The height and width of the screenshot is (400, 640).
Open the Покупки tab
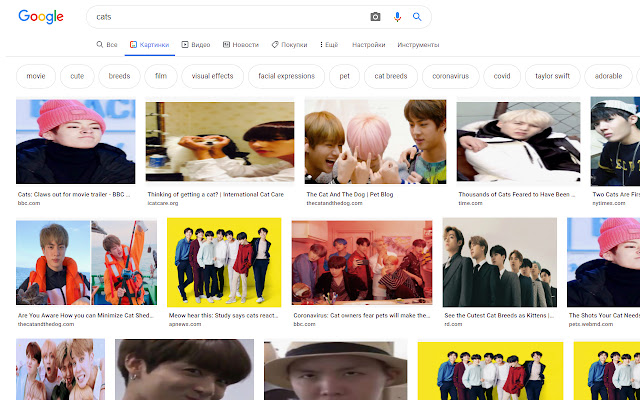pos(289,45)
